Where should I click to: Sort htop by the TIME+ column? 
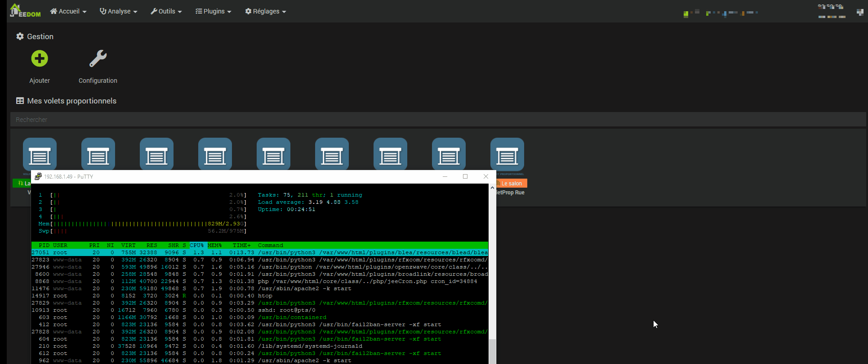[x=242, y=245]
